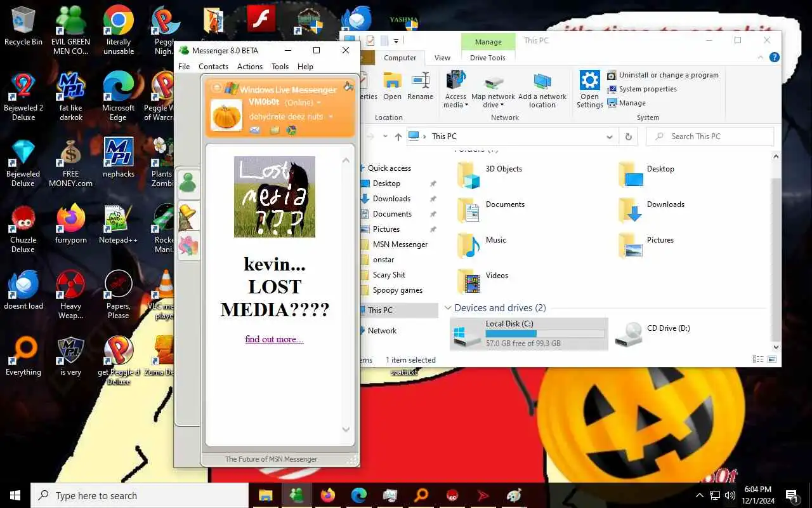Collapse the Messenger header with the round arrow button
This screenshot has width=812, height=508.
[216, 88]
